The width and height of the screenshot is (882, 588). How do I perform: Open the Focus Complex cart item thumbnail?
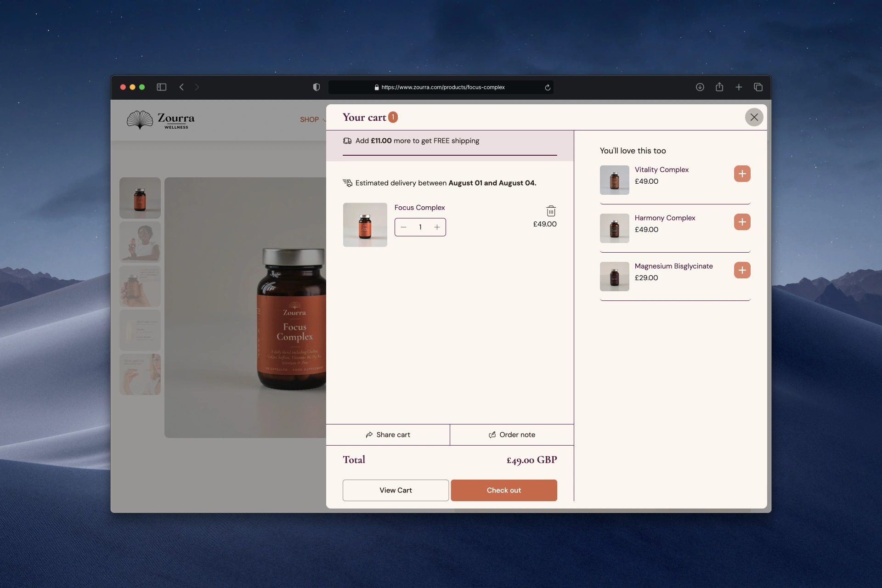[x=365, y=225]
